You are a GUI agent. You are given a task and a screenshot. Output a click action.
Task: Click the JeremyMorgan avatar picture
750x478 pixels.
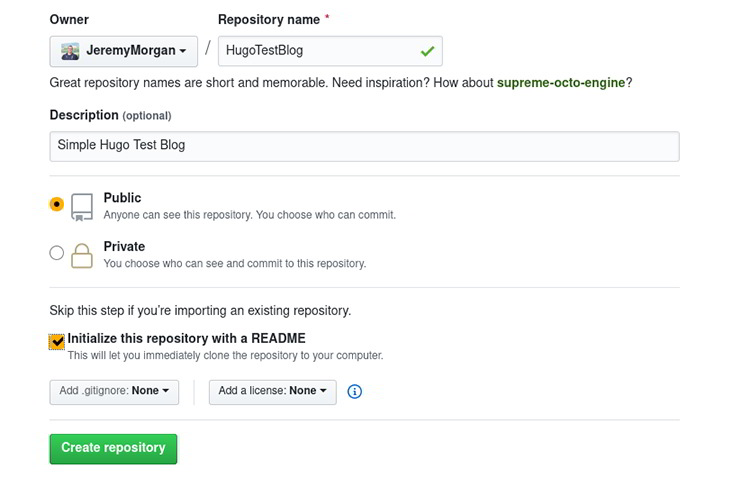70,51
